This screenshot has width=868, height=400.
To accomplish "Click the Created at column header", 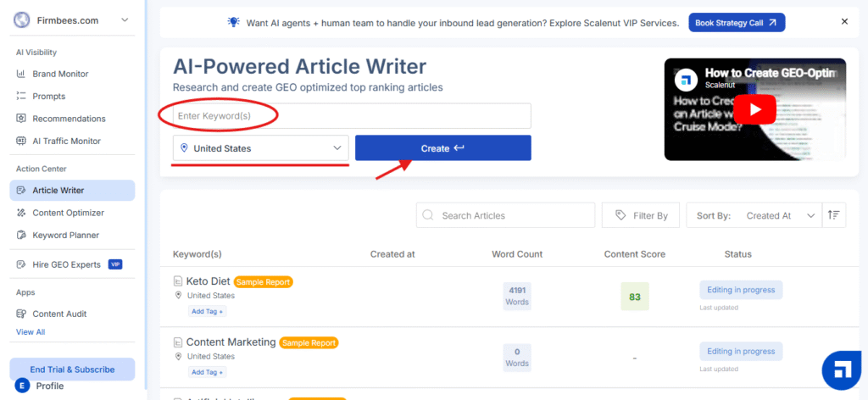I will click(392, 254).
